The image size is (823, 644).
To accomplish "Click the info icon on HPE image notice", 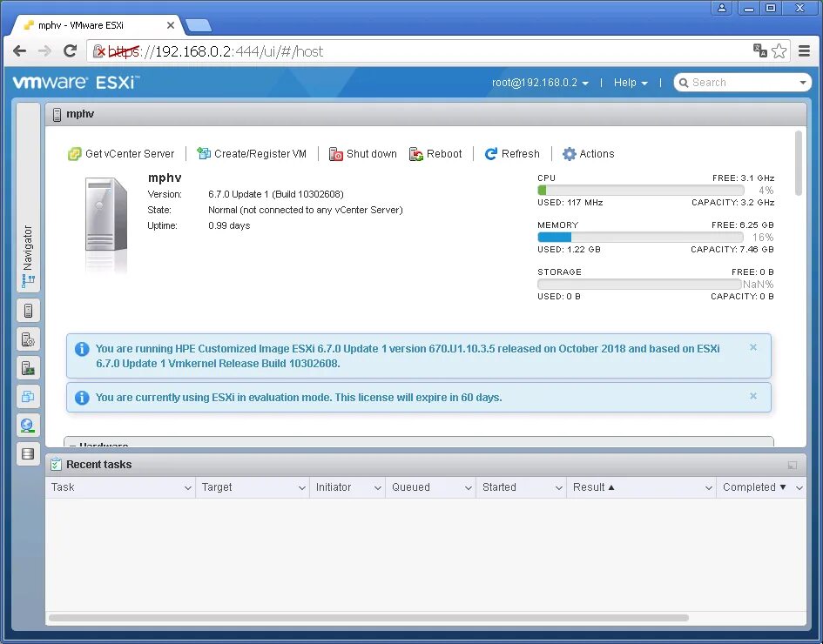I will (x=82, y=349).
